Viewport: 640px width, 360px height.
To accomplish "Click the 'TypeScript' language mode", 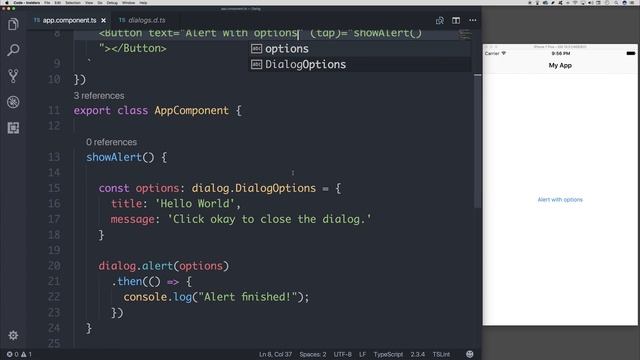I will [388, 354].
